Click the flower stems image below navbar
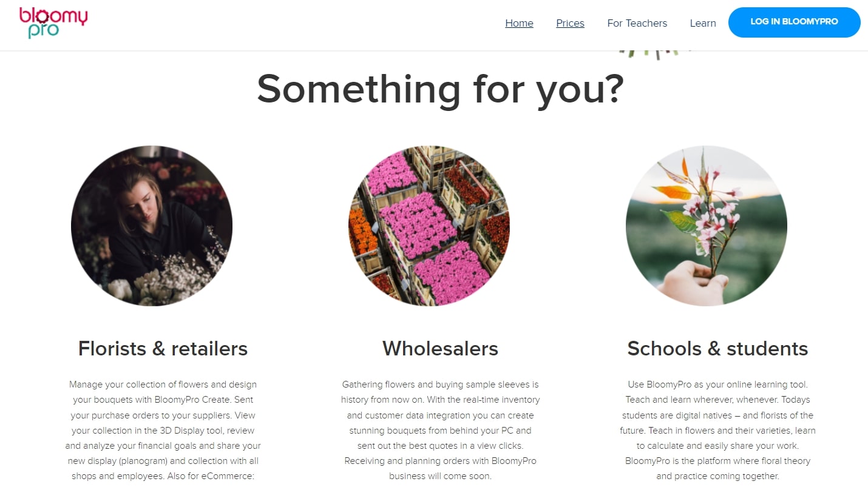Screen dimensions: 868x487 click(x=656, y=55)
